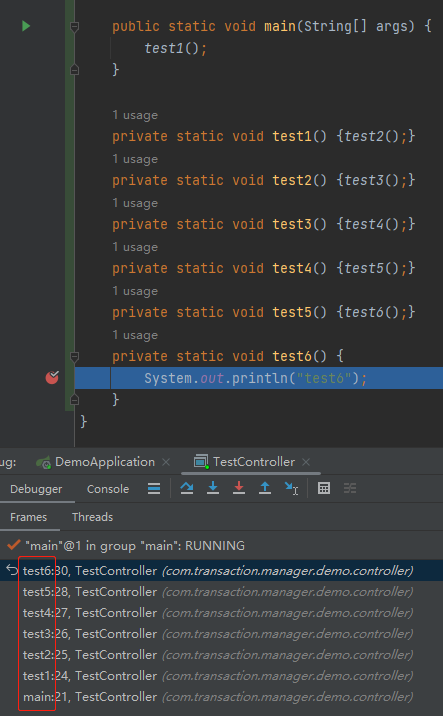Click the test2() call in test1 body
443x716 pixels.
(x=373, y=136)
